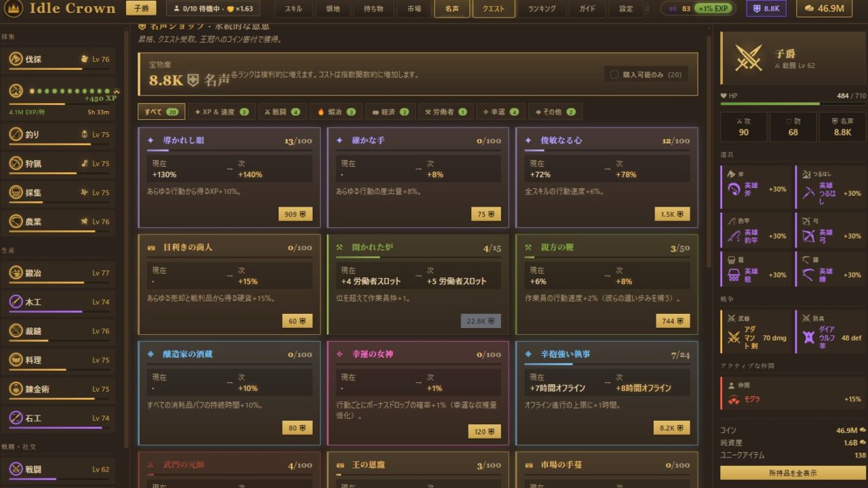
Task: Buy 親方の鞭 for 744 fame
Action: click(673, 321)
